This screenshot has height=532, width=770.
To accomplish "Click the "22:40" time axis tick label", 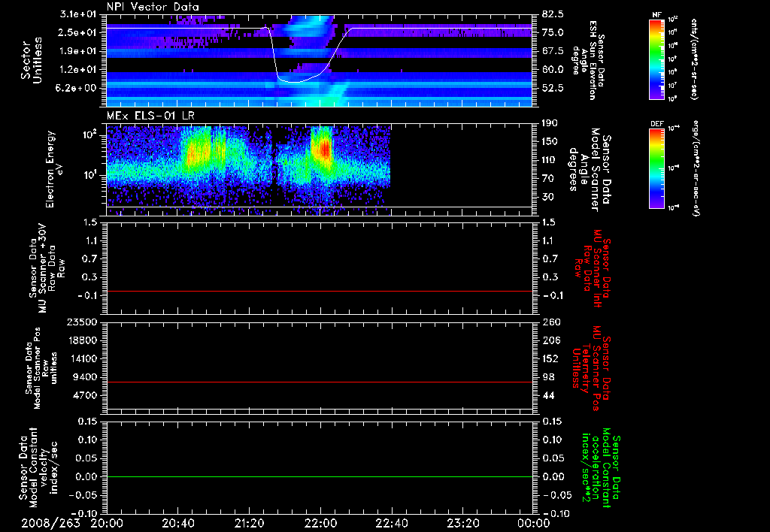I will [x=392, y=523].
